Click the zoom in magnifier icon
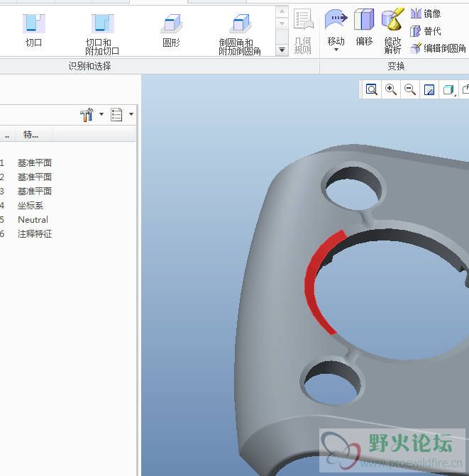Viewport: 469px width, 476px height. [391, 89]
